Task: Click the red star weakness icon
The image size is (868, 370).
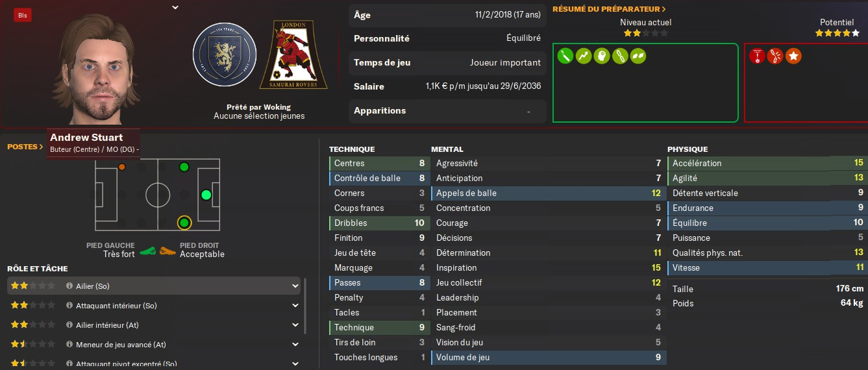Action: coord(793,56)
